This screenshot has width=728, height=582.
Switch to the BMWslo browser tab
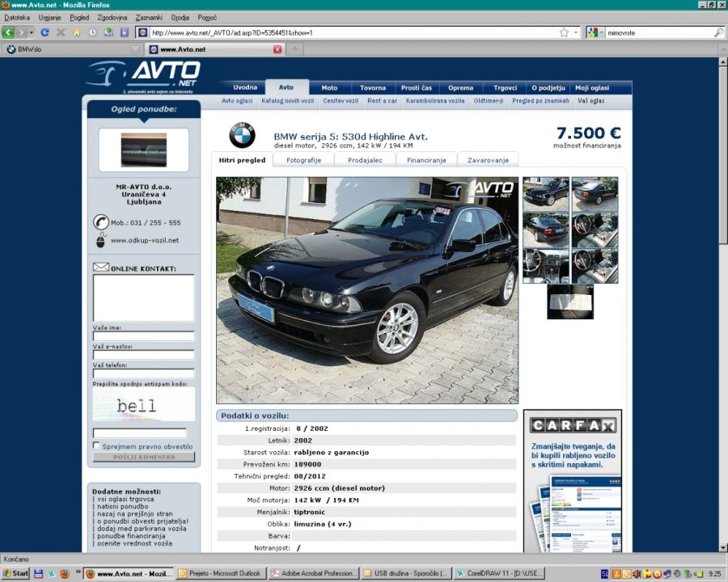pos(72,49)
